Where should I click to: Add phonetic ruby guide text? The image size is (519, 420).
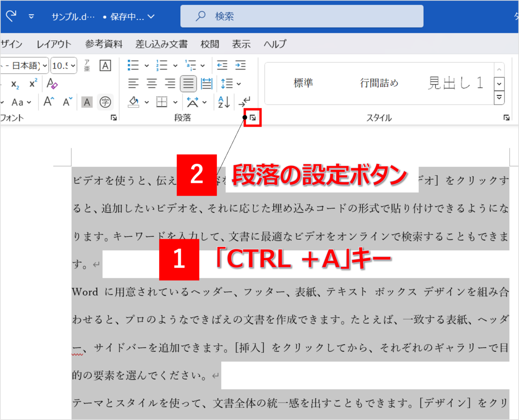[x=86, y=66]
